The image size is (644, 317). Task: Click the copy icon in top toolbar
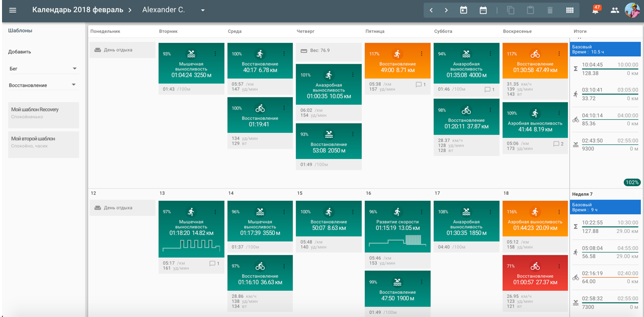tap(511, 10)
